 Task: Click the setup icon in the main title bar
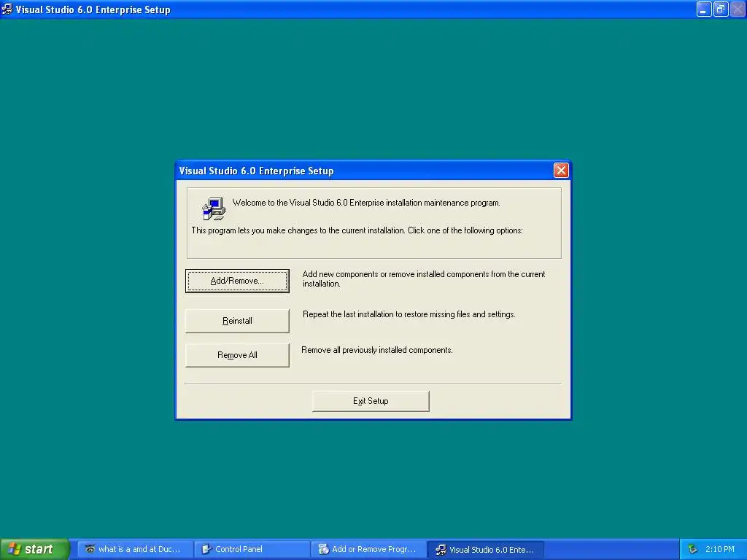tap(7, 9)
